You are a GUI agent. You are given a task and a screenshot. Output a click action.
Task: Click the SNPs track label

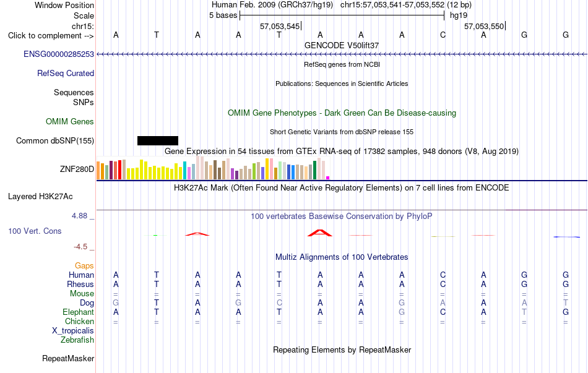(x=84, y=102)
